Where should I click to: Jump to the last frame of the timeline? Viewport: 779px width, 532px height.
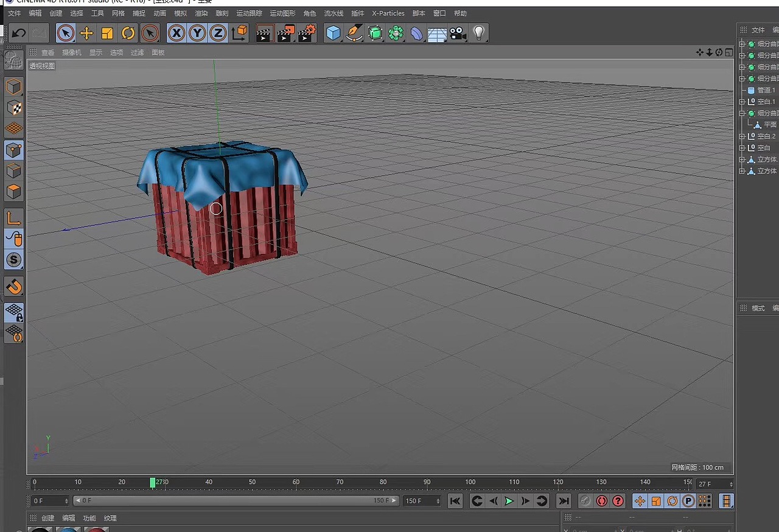pyautogui.click(x=564, y=501)
